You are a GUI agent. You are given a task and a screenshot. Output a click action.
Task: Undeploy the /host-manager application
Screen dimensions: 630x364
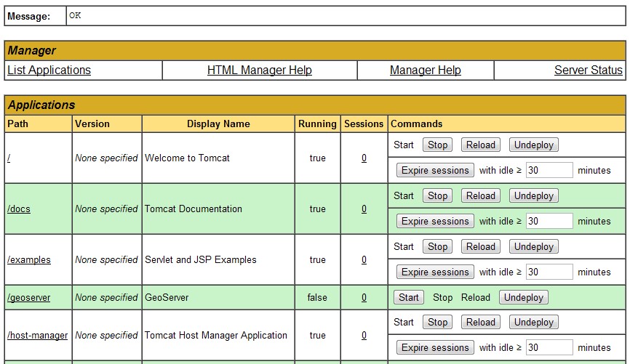tap(533, 323)
